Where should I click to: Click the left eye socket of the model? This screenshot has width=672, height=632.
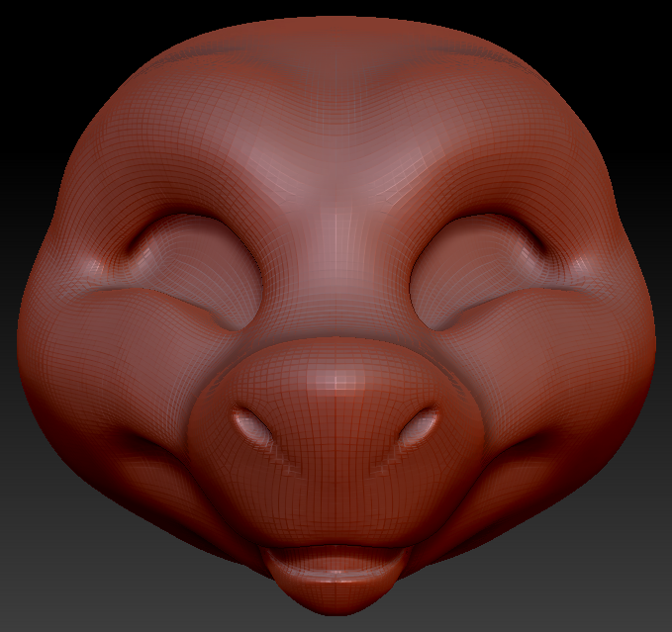197,271
